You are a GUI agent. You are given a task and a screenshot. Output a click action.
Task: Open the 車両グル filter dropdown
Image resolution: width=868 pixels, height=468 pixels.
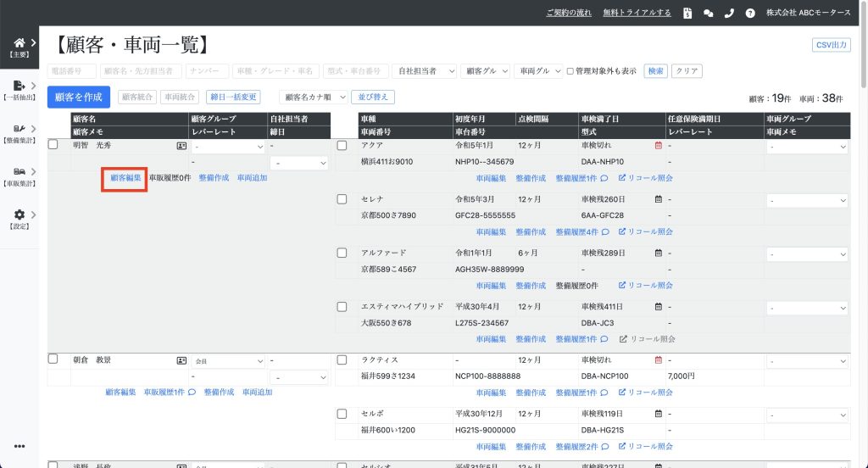[538, 71]
